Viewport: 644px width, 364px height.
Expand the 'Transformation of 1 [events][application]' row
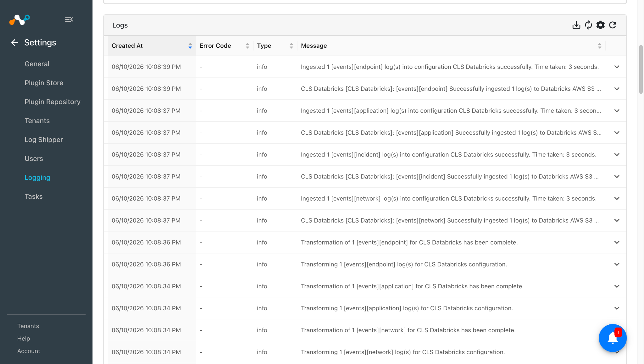(617, 286)
